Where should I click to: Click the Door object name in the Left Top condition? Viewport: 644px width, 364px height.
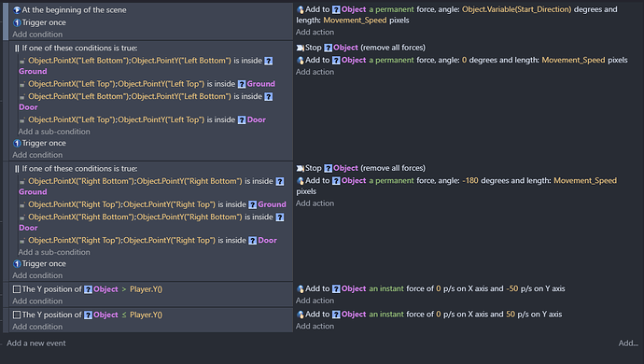point(257,120)
